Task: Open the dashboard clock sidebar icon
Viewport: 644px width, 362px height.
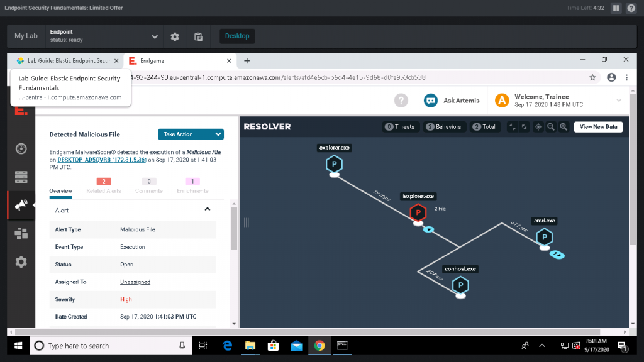Action: pos(21,148)
